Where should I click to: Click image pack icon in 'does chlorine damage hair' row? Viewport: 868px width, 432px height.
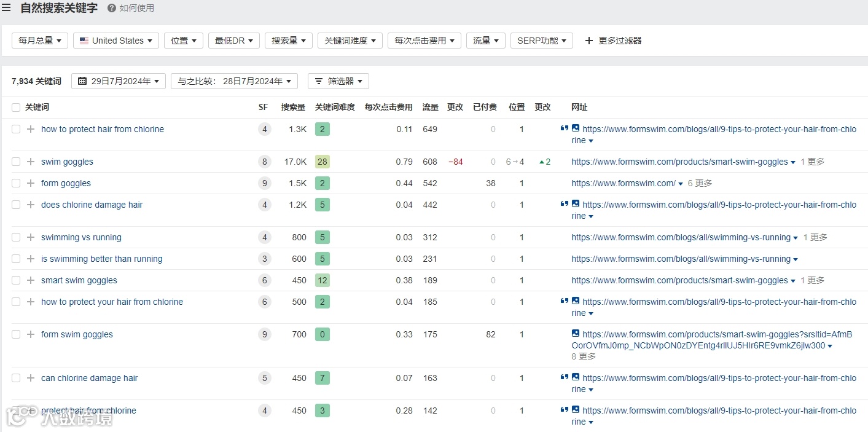(x=576, y=203)
